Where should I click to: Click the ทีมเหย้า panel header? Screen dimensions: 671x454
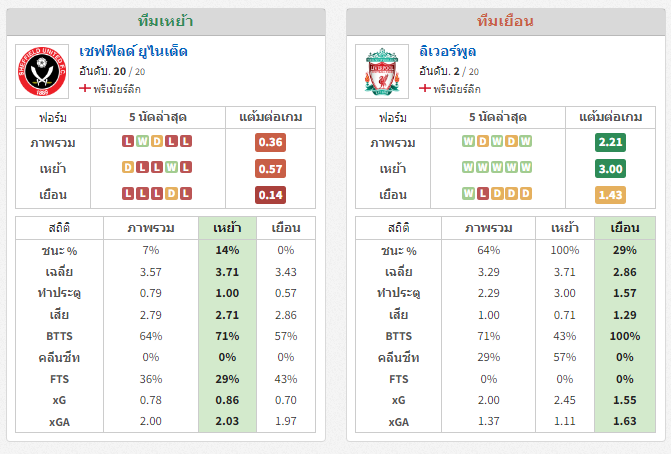166,21
